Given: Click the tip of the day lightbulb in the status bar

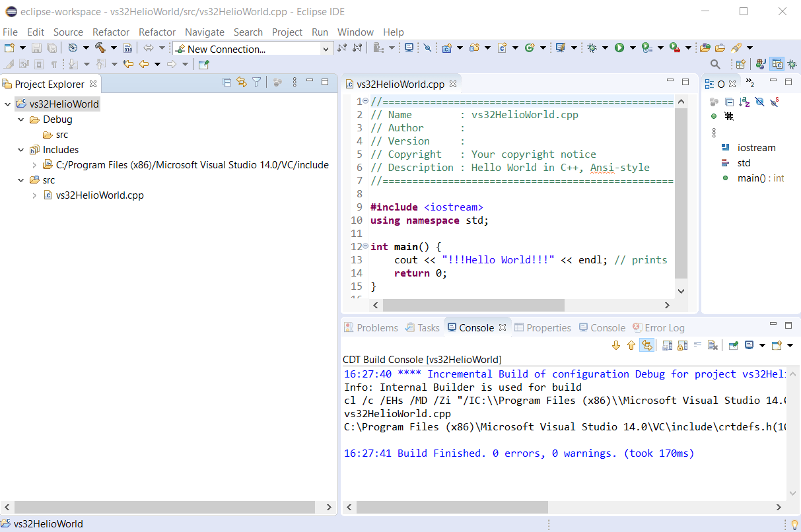Looking at the screenshot, I should (794, 524).
